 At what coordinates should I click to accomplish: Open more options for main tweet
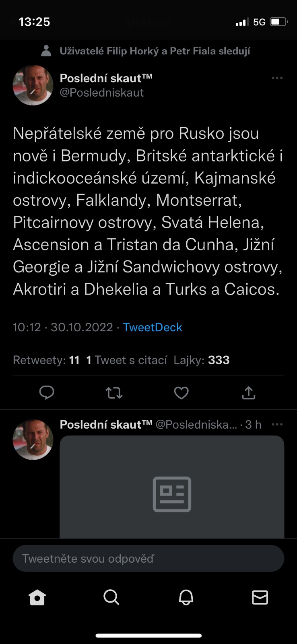(277, 78)
